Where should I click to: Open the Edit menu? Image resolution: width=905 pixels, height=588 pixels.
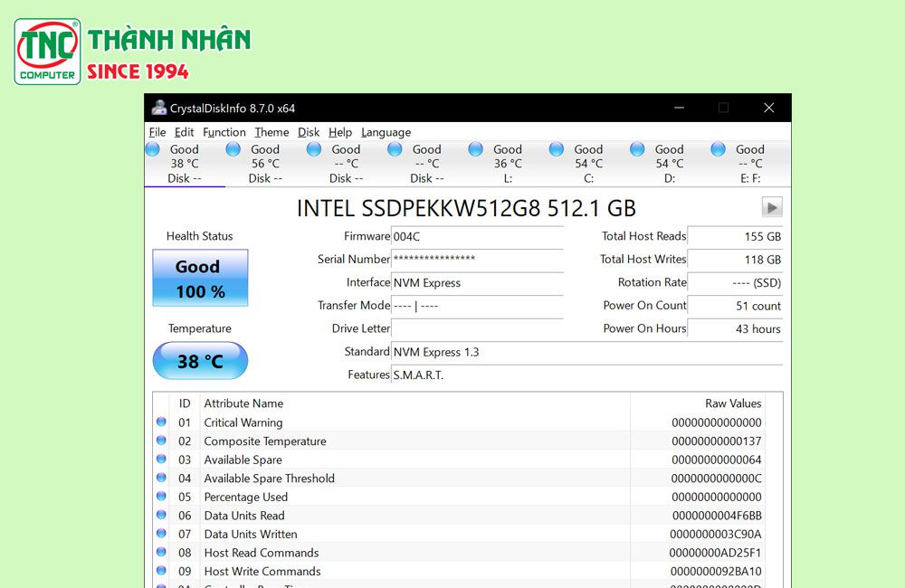coord(184,132)
